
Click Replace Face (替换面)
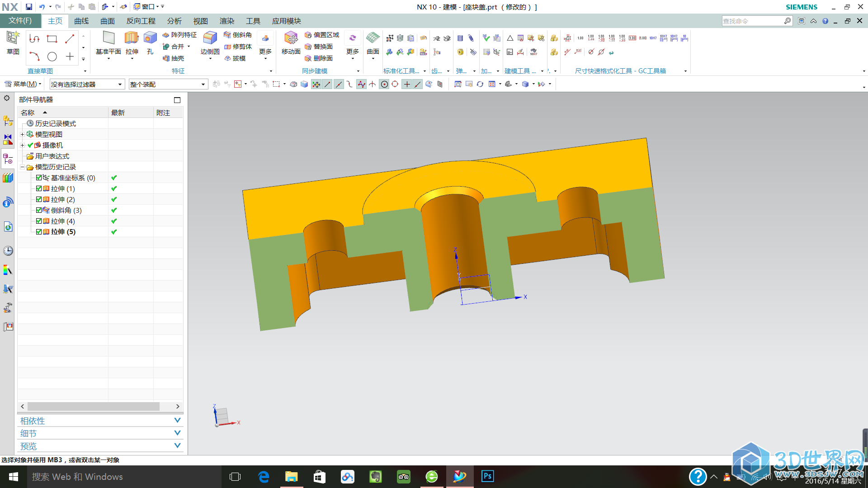click(x=319, y=47)
